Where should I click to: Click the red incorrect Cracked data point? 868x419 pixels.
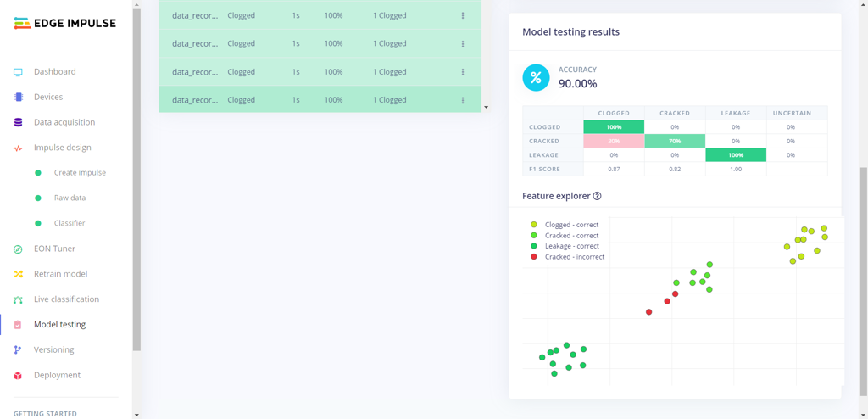click(x=649, y=312)
